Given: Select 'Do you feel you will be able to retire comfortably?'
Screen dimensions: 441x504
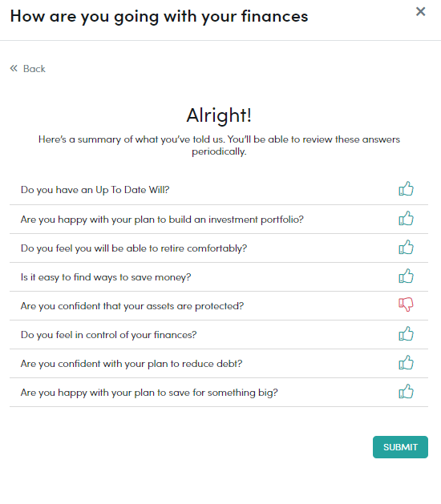Looking at the screenshot, I should (134, 248).
